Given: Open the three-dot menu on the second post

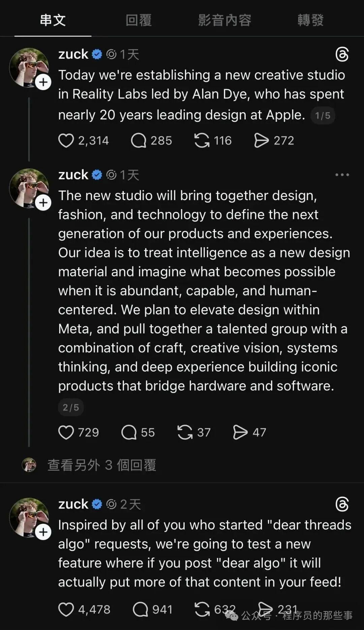Looking at the screenshot, I should pos(342,174).
